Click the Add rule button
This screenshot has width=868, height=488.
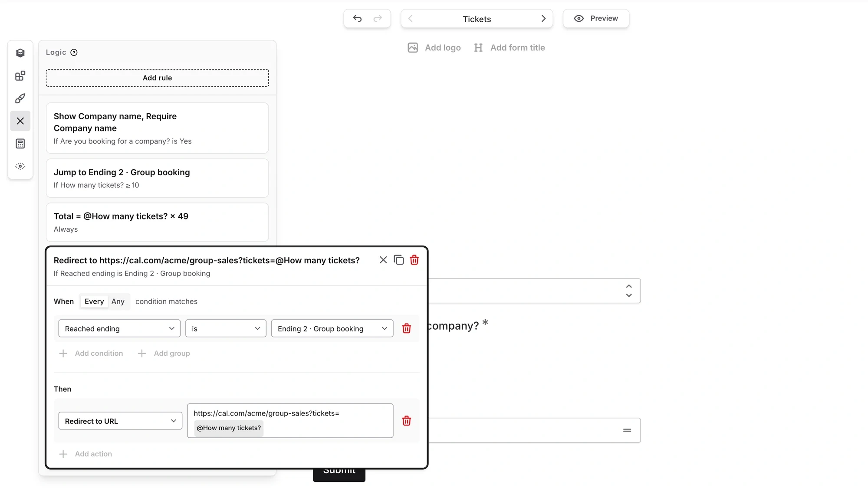[x=158, y=78]
